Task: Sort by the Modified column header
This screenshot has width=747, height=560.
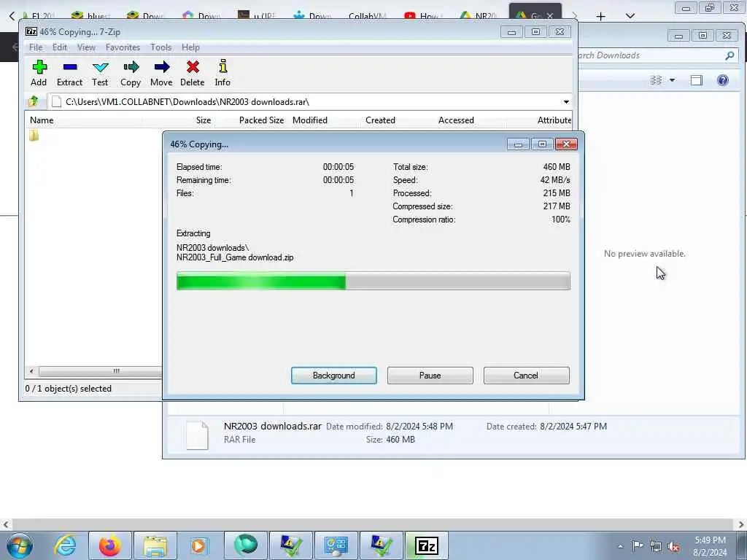Action: pos(309,120)
